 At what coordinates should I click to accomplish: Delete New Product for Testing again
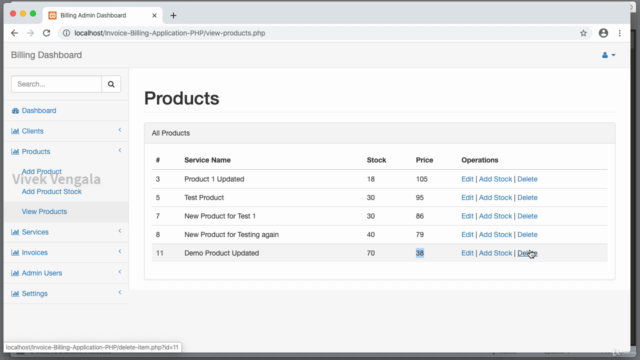(527, 235)
